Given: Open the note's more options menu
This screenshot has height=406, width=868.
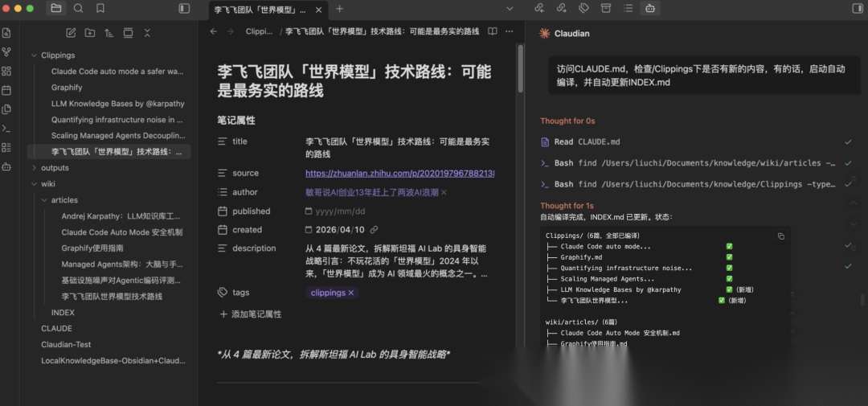Looking at the screenshot, I should pos(510,31).
